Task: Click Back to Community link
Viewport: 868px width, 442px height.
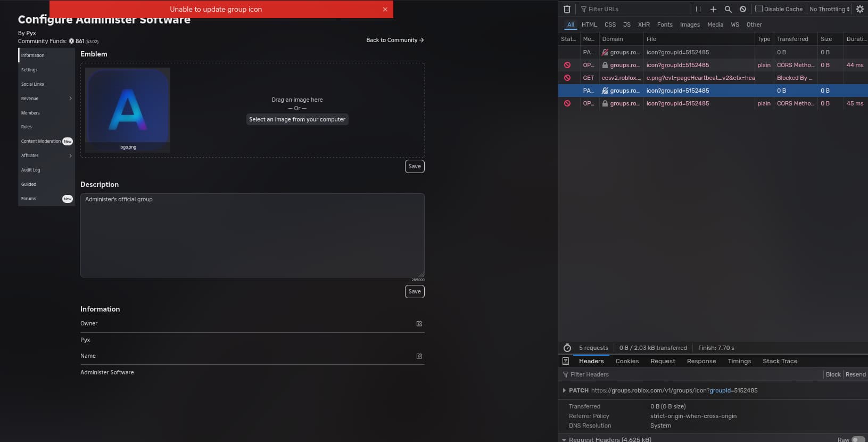Action: pos(395,40)
